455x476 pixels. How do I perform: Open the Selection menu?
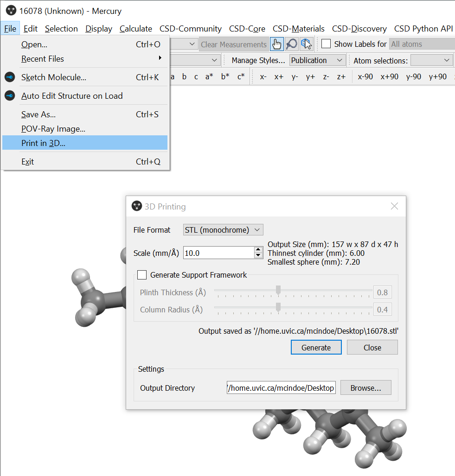click(x=61, y=29)
